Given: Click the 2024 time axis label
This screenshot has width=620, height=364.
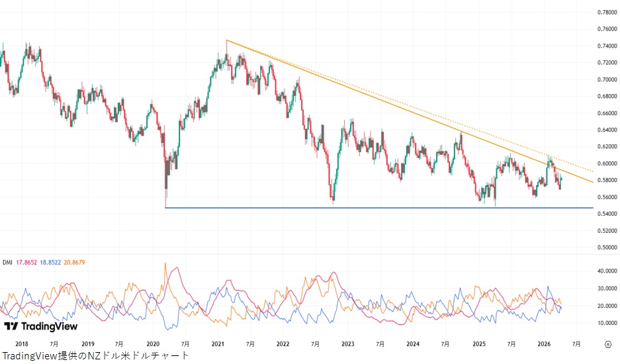Looking at the screenshot, I should pyautogui.click(x=413, y=344).
